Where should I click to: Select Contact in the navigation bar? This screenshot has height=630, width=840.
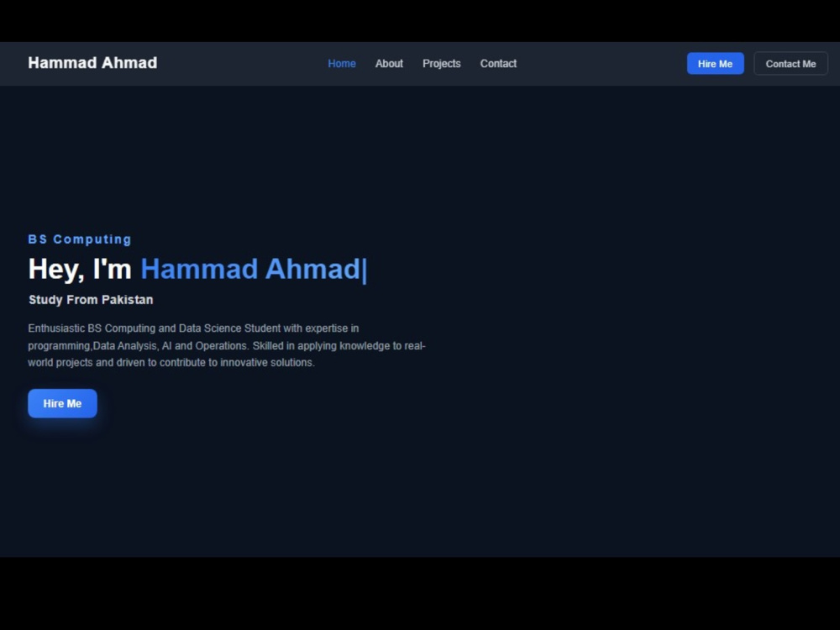[498, 64]
